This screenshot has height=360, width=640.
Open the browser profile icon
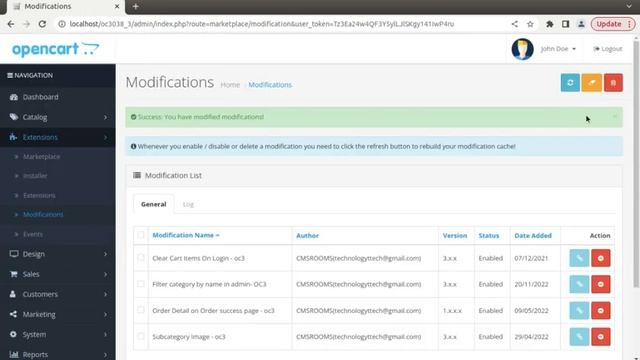pyautogui.click(x=581, y=24)
